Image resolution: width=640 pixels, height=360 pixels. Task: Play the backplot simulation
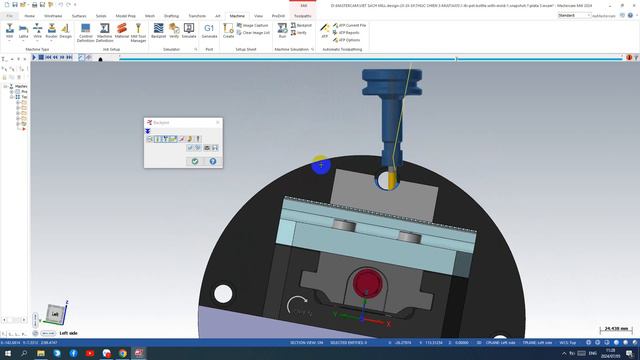[34, 58]
